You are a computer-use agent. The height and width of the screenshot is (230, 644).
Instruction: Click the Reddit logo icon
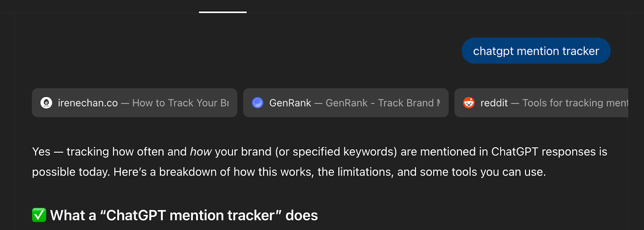[x=469, y=103]
